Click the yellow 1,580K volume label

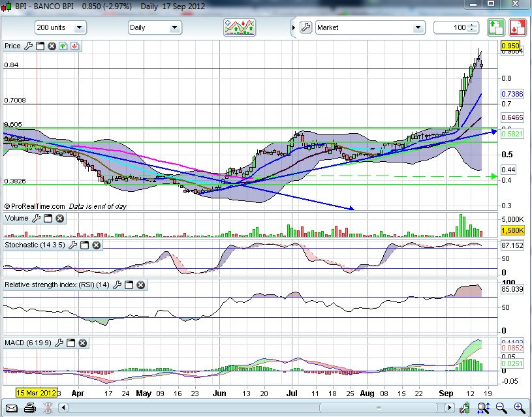pyautogui.click(x=512, y=231)
